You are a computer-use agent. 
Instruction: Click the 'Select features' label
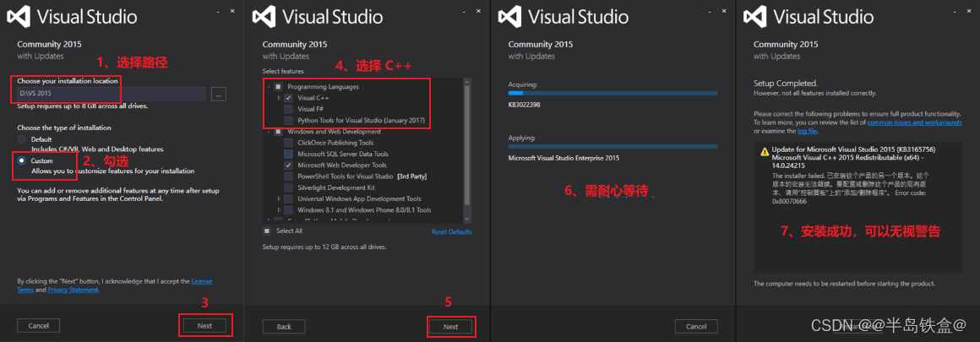tap(283, 71)
